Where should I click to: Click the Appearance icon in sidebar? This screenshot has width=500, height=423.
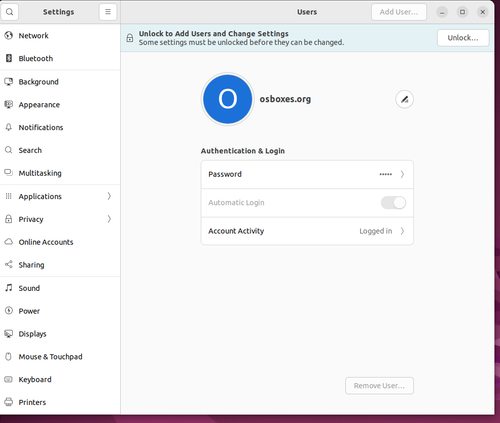pos(9,104)
